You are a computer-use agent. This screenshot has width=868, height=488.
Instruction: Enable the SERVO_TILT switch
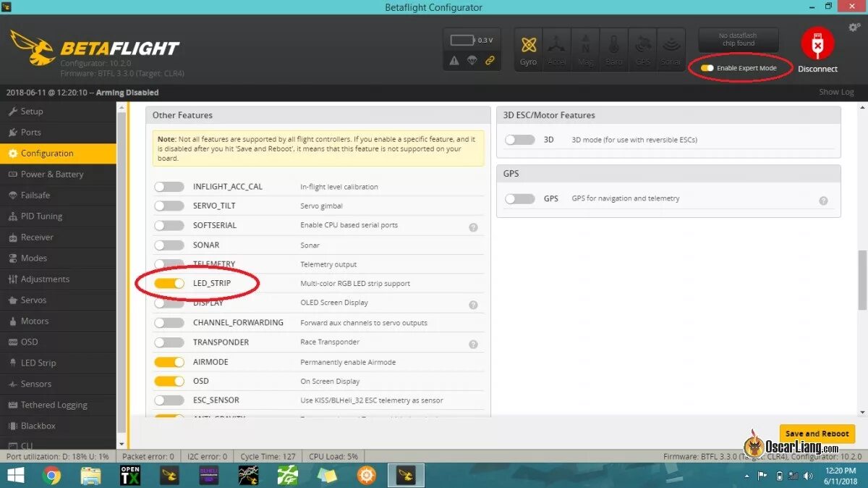169,206
